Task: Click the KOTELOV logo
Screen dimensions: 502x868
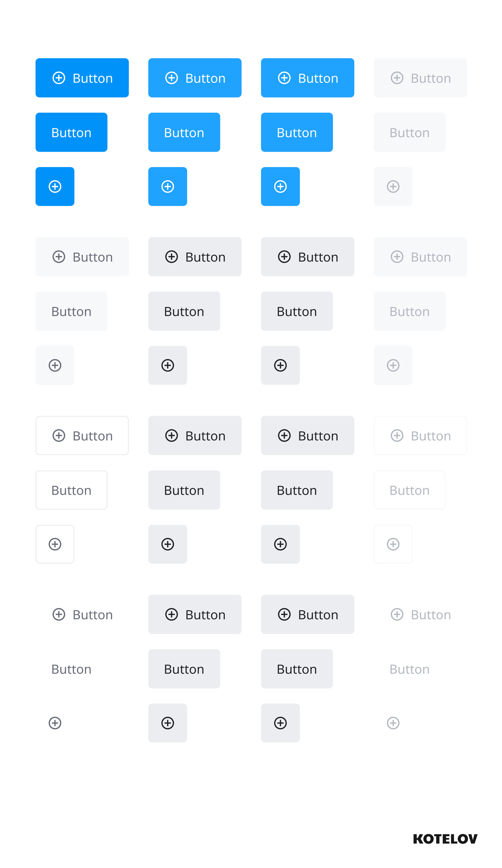Action: tap(445, 839)
